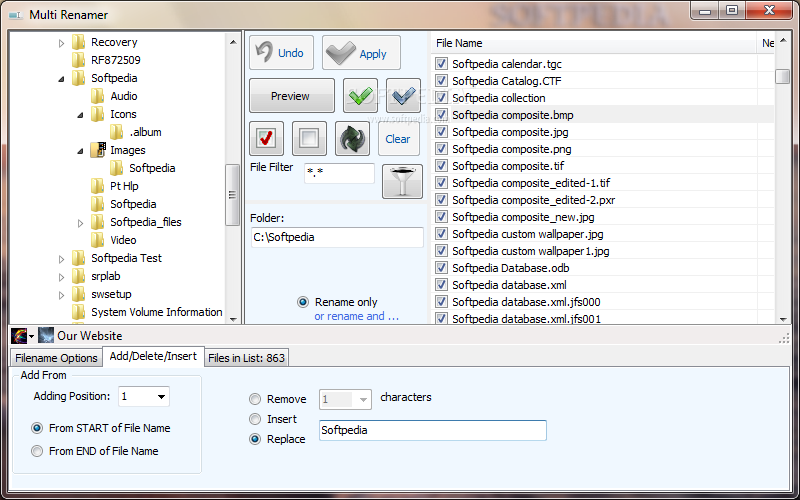Collapse the Images folder node
The image size is (800, 500).
81,151
